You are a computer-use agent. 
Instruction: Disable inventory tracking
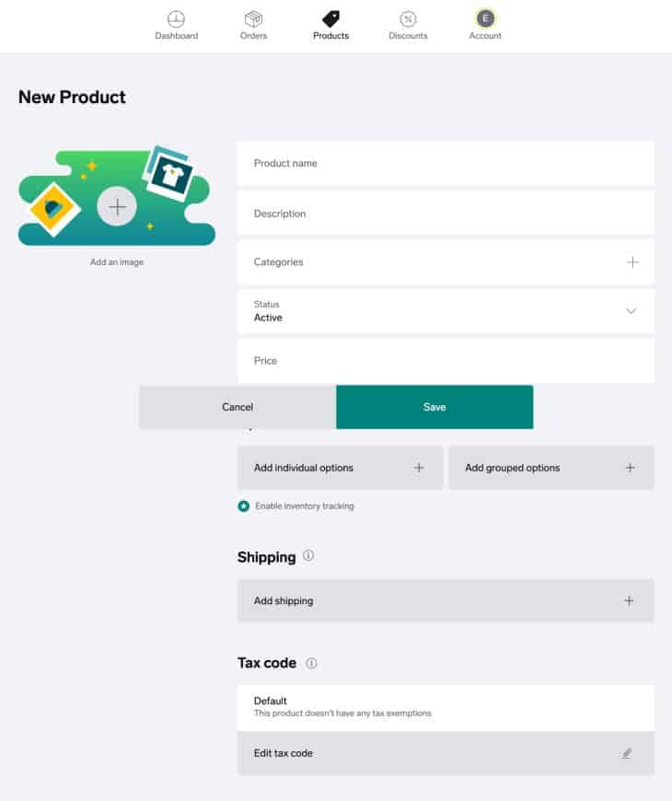[x=241, y=505]
